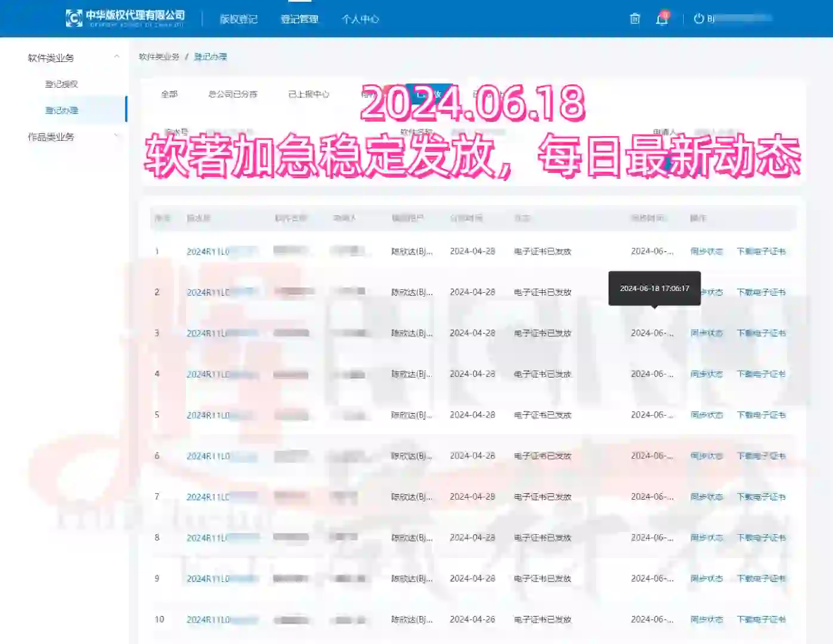Screen dimensions: 833x644
Task: Open the 2024R11L0 flow number link in row 1
Action: coord(208,251)
